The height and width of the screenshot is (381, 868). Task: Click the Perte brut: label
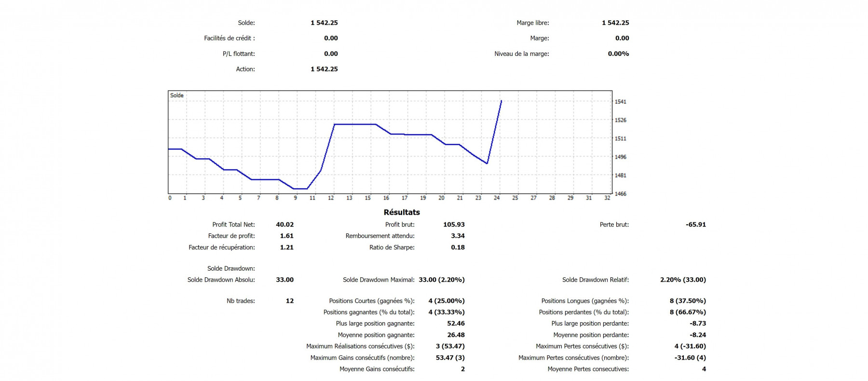coord(614,225)
